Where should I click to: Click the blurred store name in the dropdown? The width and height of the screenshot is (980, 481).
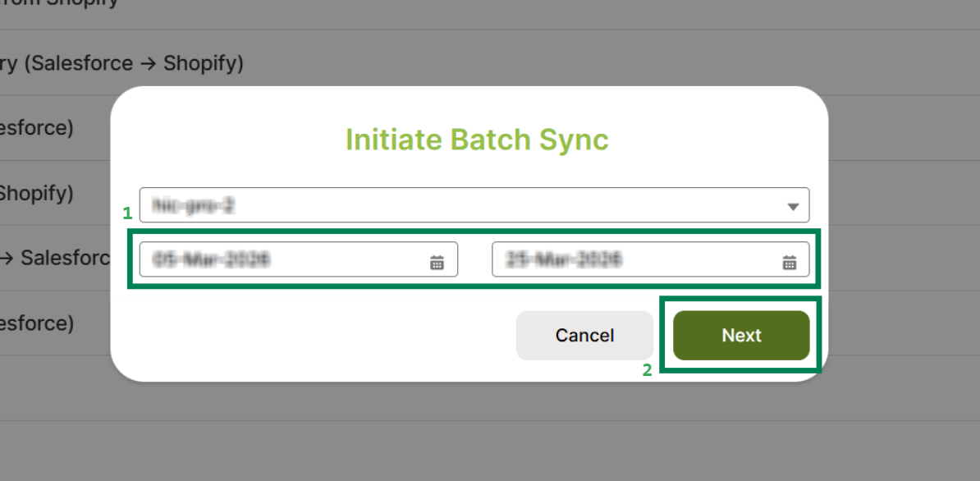tap(194, 205)
